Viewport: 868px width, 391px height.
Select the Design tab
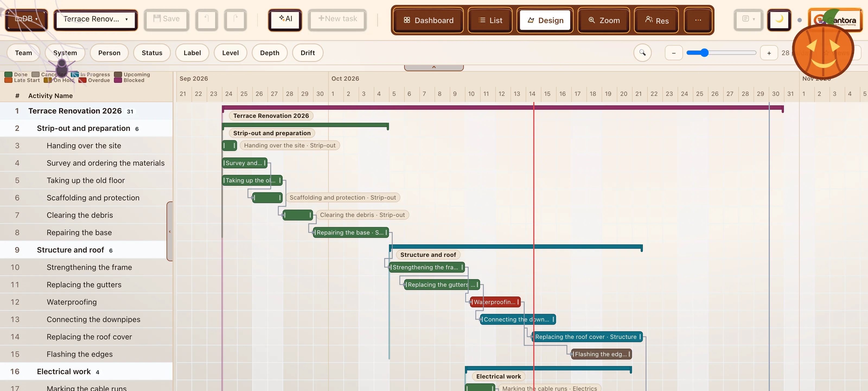coord(545,20)
